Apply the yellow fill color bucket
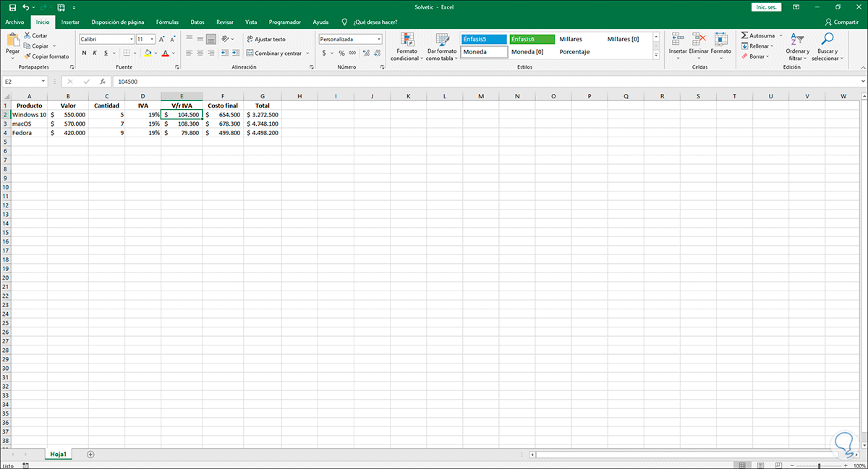The image size is (868, 469). 148,53
